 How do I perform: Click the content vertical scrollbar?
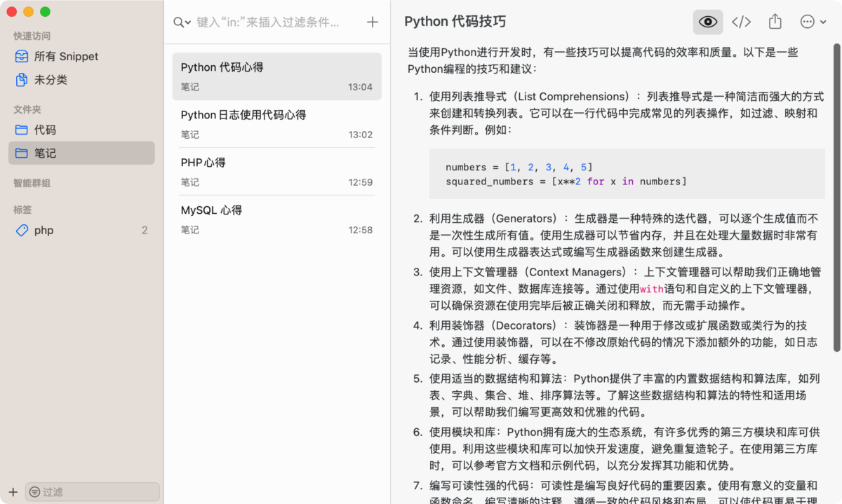click(x=836, y=196)
